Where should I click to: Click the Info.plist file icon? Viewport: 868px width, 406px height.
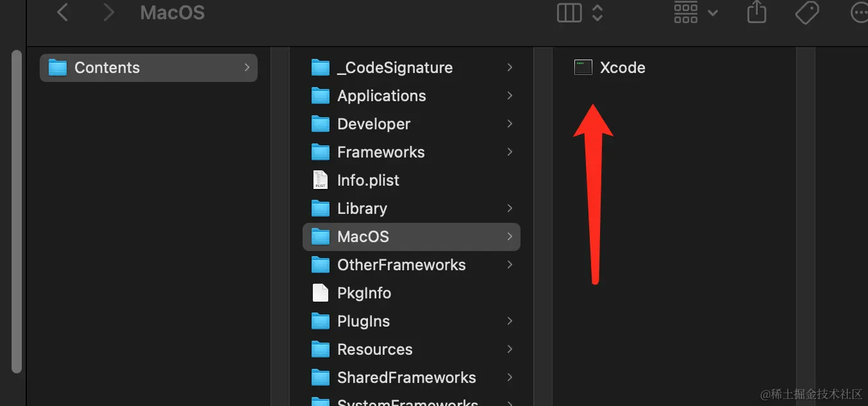point(319,180)
